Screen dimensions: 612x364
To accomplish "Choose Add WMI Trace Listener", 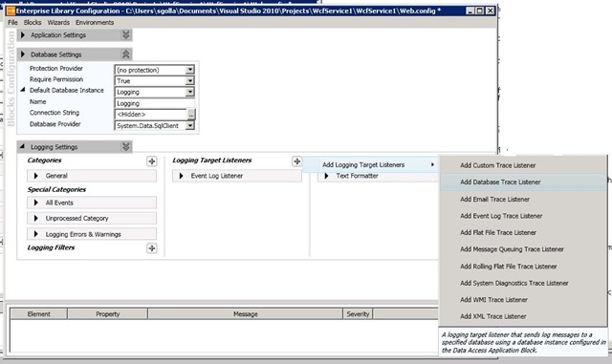I will coord(523,300).
